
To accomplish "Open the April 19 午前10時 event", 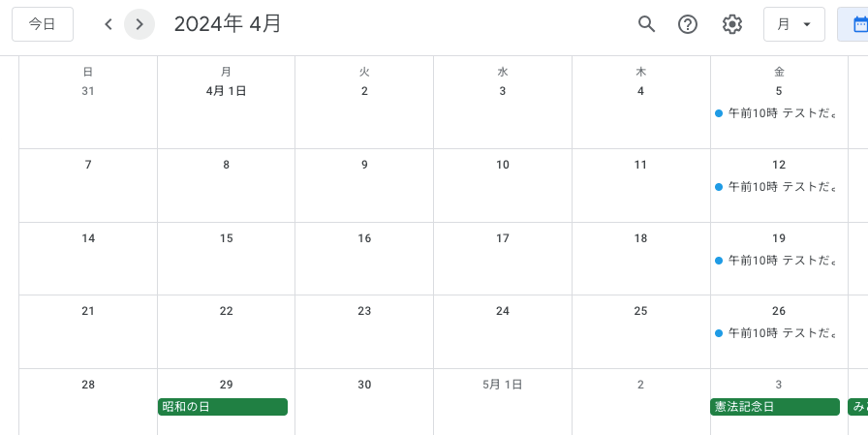I will (x=776, y=261).
